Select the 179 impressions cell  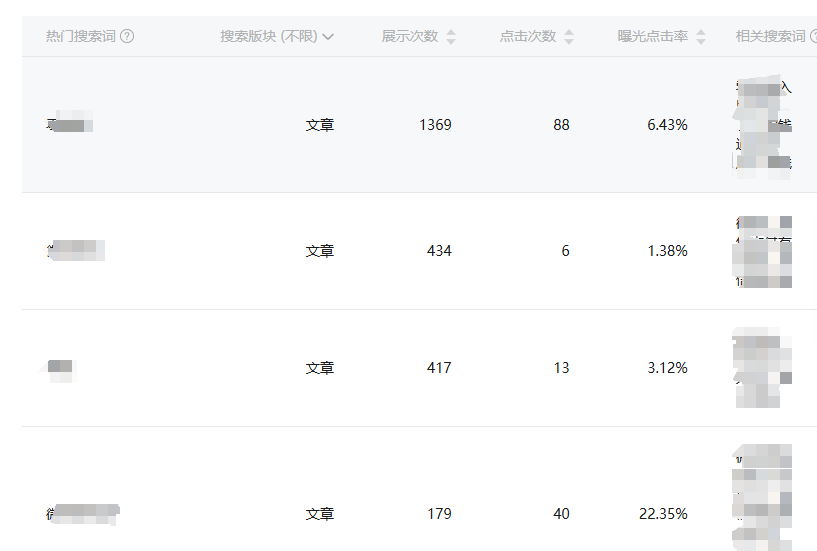(x=439, y=513)
